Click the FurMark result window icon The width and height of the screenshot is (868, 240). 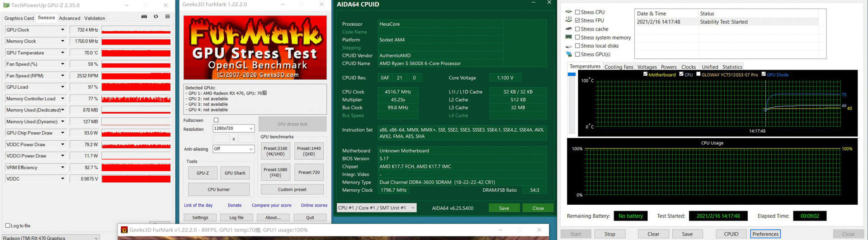click(124, 230)
